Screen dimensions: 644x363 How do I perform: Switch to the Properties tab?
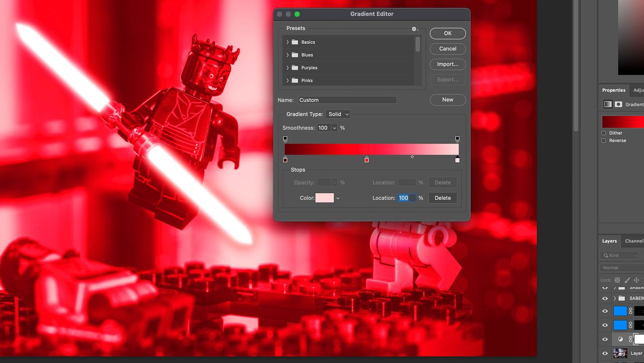point(613,90)
